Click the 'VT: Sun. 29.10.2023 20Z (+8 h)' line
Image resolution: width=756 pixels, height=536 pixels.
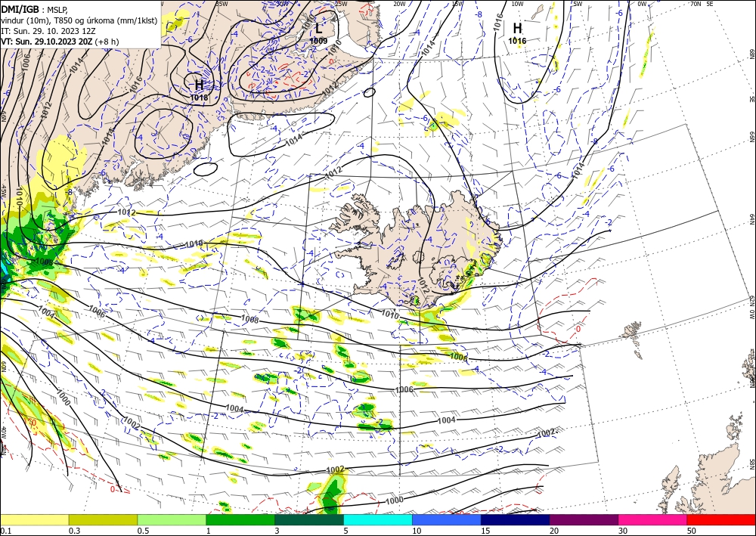pos(60,42)
